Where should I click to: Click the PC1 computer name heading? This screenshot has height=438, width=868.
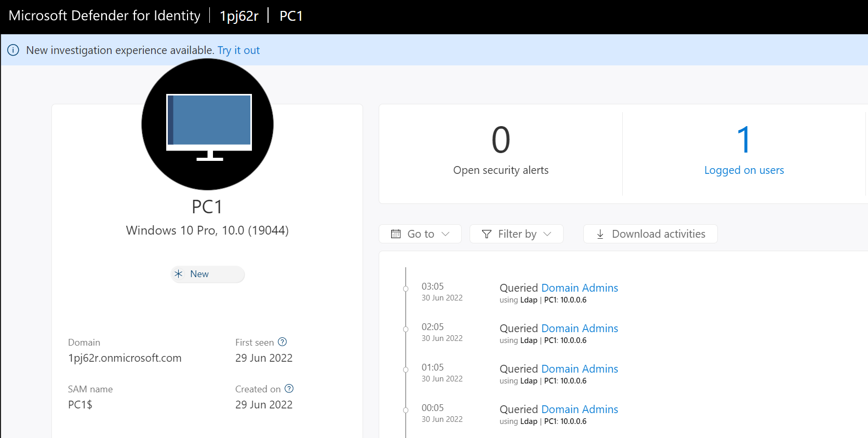coord(207,207)
